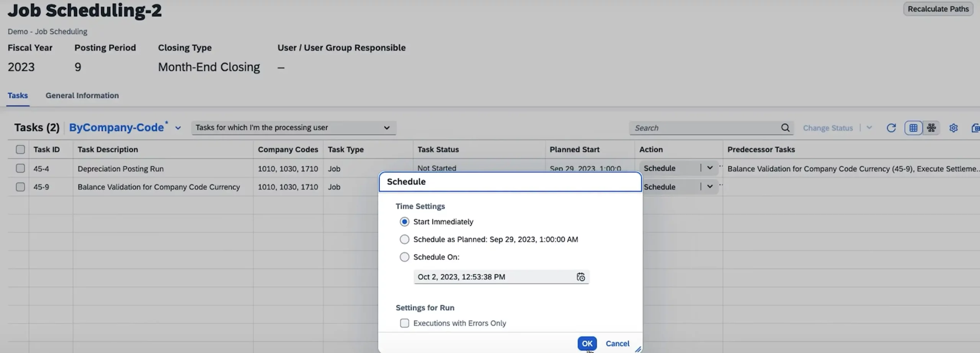This screenshot has width=980, height=353.
Task: Check the select-all rows checkbox
Action: (x=20, y=149)
